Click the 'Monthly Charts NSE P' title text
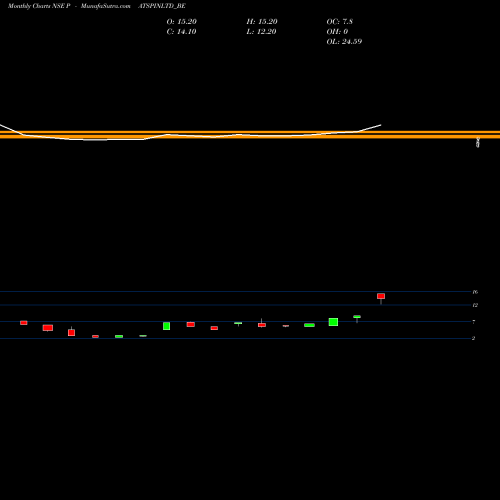Viewport: 500px width, 500px height. [x=39, y=6]
